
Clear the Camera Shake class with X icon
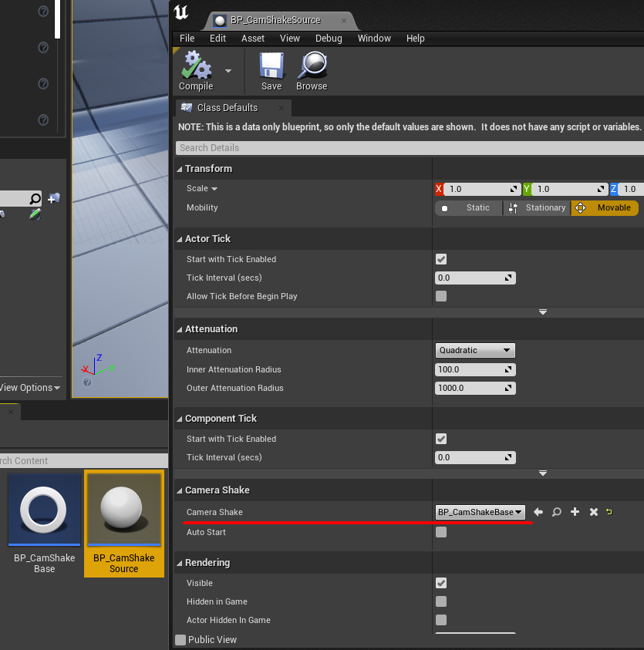tap(594, 512)
